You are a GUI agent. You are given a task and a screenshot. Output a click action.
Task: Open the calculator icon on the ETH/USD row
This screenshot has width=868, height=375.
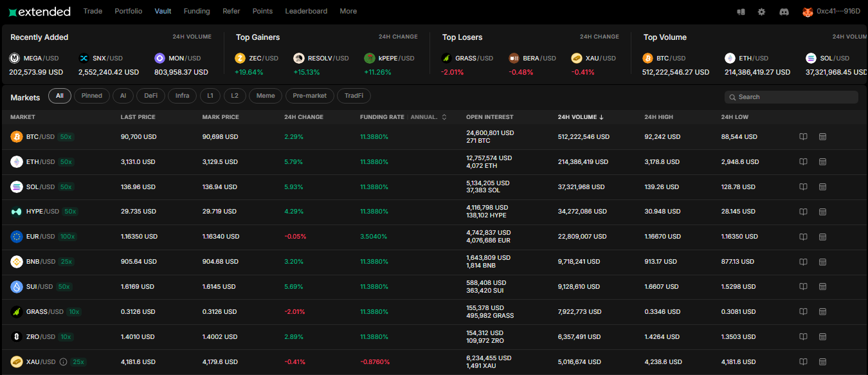822,161
